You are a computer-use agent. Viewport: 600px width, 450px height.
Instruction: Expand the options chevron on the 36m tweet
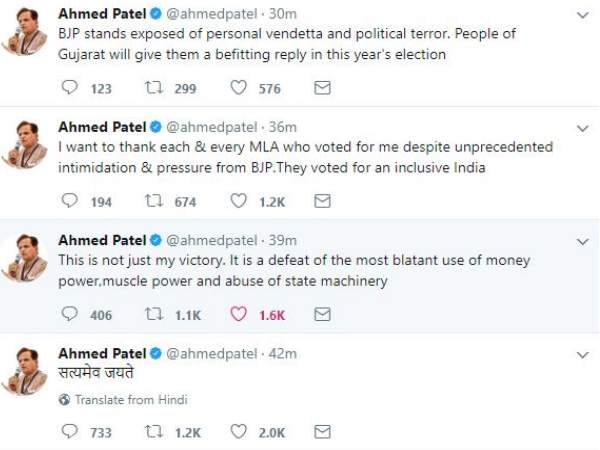(583, 128)
